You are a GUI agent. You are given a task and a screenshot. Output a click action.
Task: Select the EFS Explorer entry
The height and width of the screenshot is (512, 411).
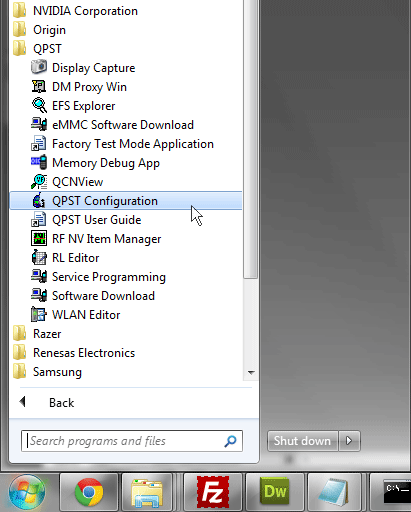coord(126,106)
